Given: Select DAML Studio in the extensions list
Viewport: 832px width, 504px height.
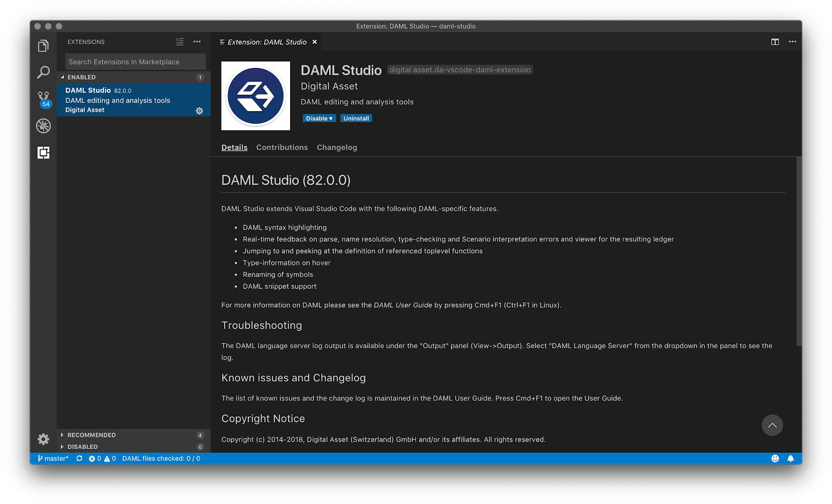Looking at the screenshot, I should point(134,100).
